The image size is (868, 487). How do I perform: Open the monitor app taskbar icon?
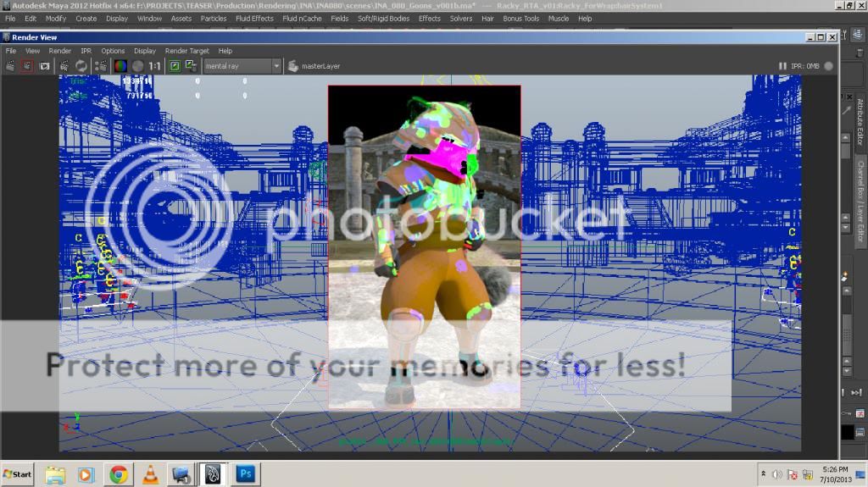181,474
